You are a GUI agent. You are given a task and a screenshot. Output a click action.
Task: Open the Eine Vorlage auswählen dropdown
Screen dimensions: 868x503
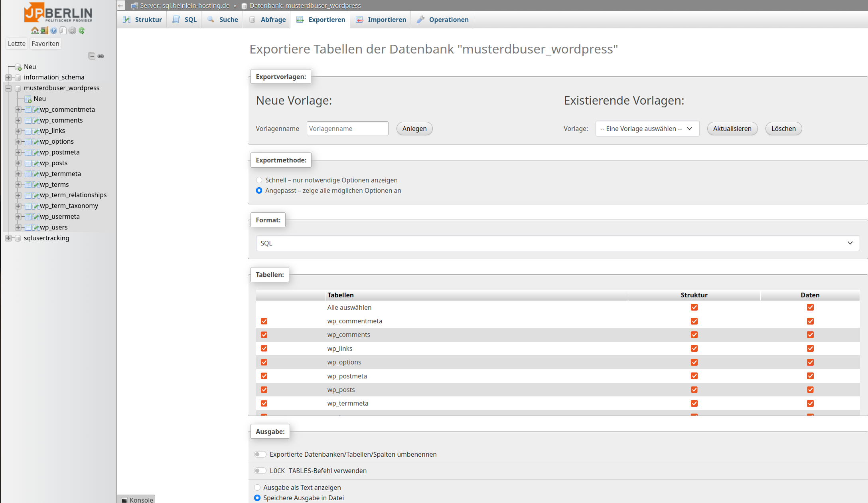647,129
